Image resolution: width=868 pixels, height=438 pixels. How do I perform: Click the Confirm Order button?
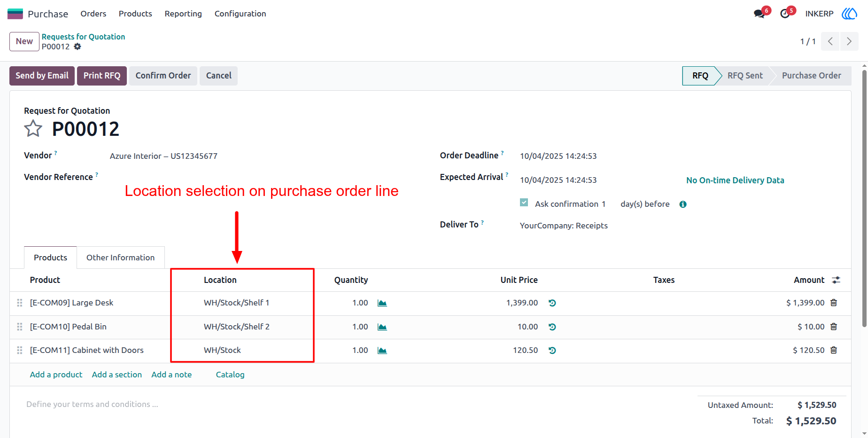click(163, 76)
